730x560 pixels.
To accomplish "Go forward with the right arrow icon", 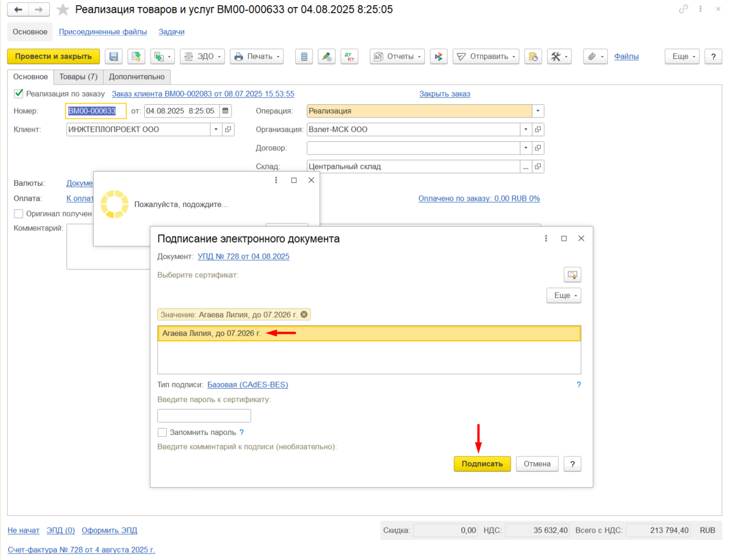I will pos(39,10).
